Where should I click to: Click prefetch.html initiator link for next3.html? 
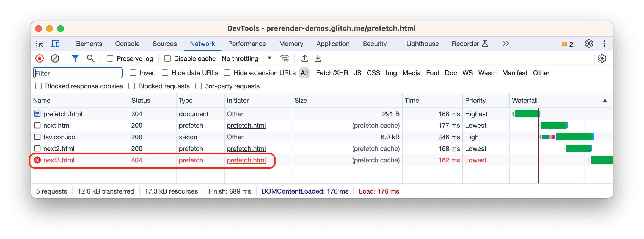(246, 160)
